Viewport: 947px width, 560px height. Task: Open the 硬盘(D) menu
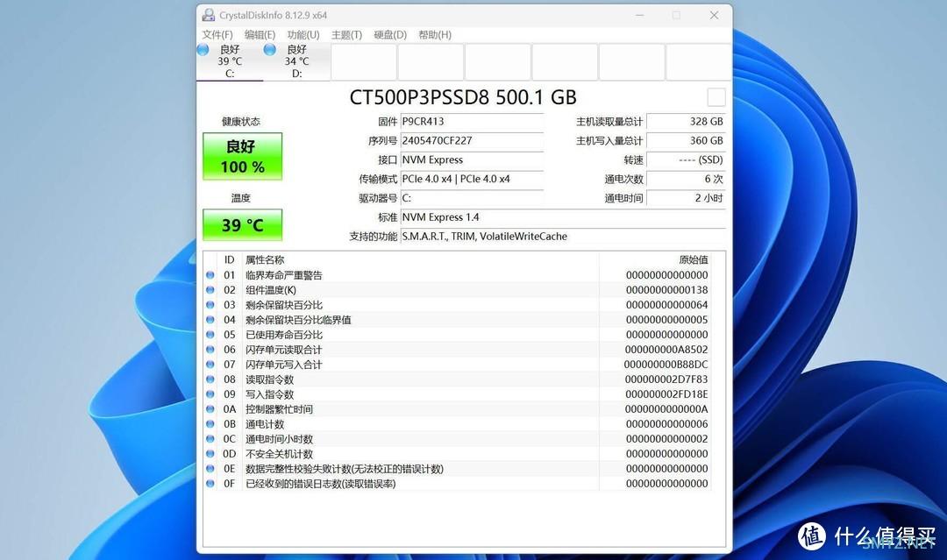tap(390, 35)
